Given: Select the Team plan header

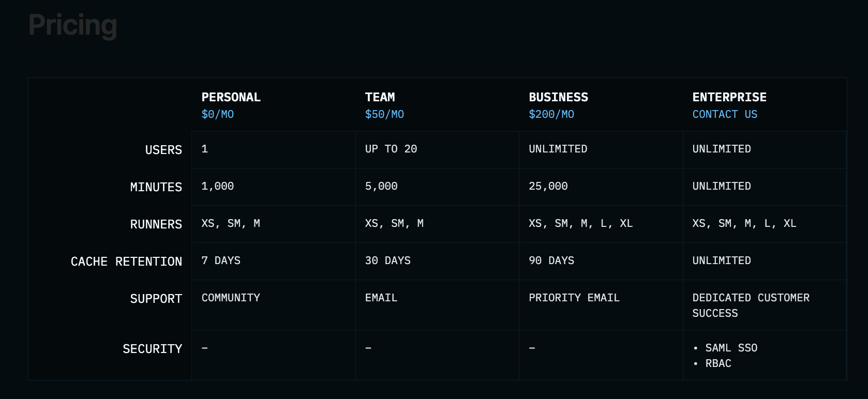Looking at the screenshot, I should [380, 97].
